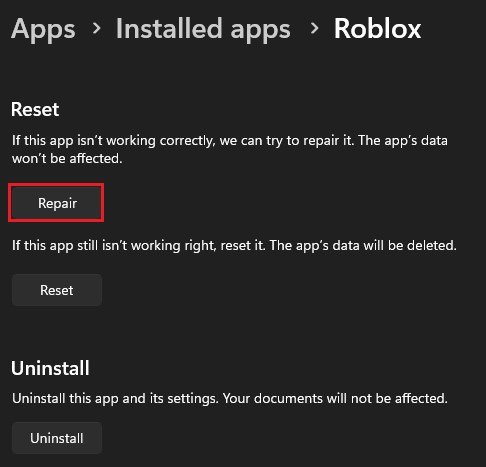Go back to Apps in breadcrumb
This screenshot has height=467, width=486.
(x=43, y=29)
